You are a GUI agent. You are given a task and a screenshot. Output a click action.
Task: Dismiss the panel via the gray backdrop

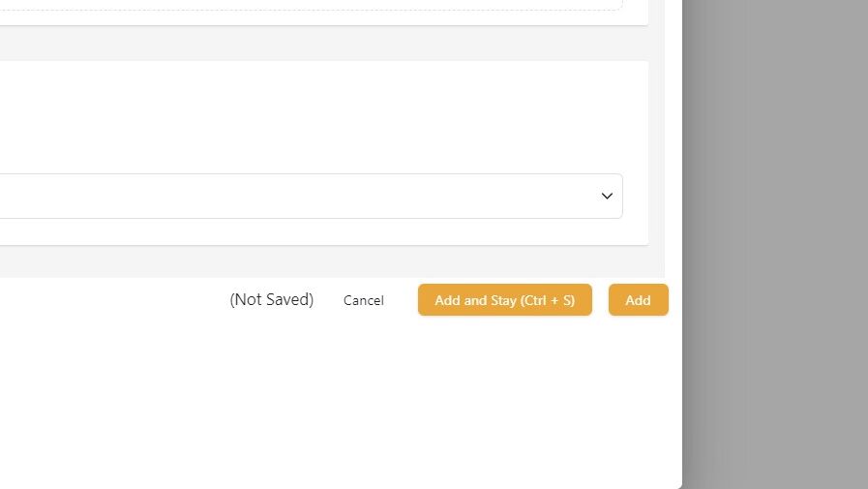[775, 244]
